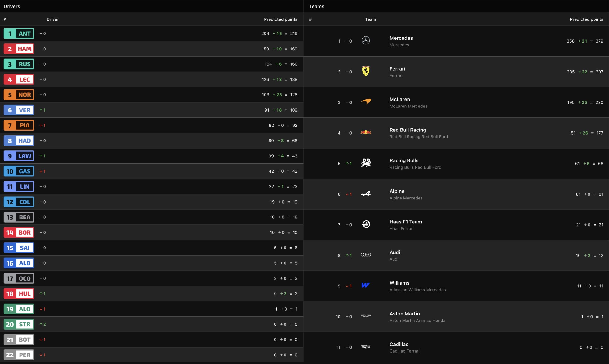Select the ANT driver badge in first place

point(19,34)
